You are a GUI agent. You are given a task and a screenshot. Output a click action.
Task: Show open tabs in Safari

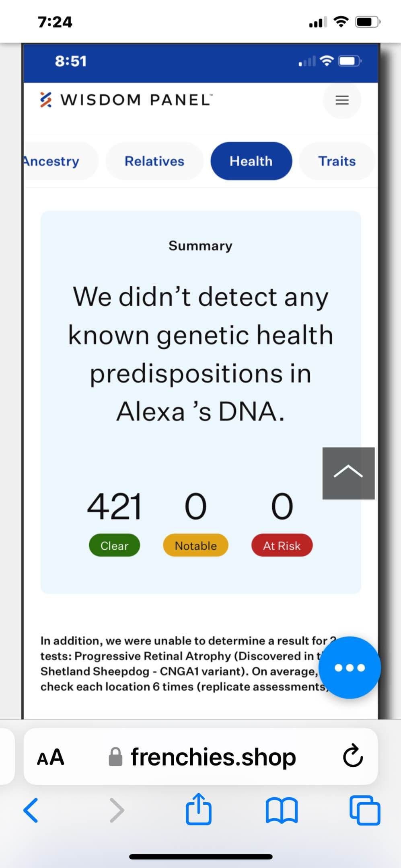pos(365,810)
